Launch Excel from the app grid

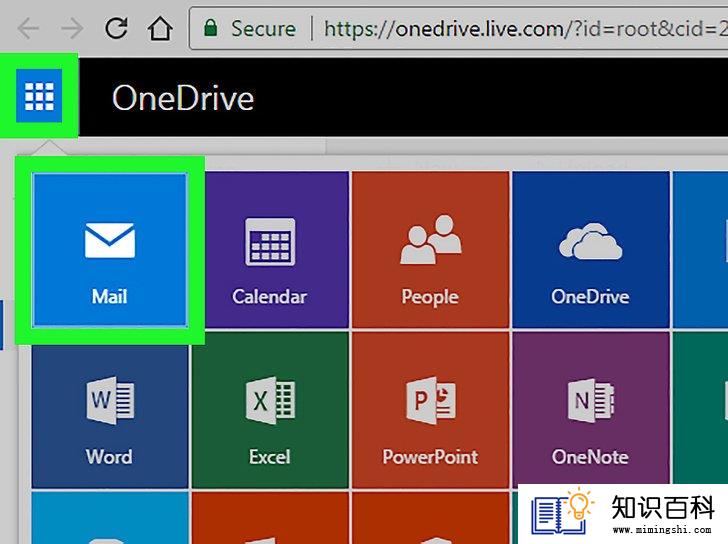[270, 410]
